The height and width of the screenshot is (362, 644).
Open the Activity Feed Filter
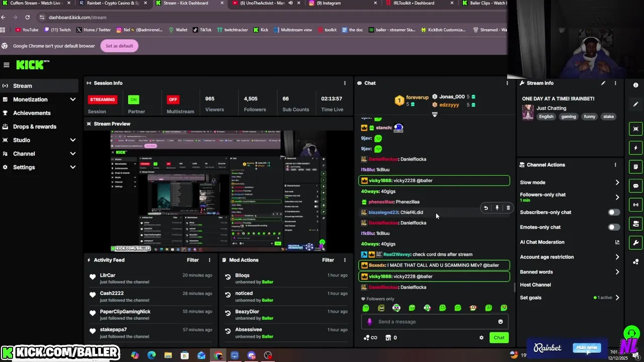193,260
